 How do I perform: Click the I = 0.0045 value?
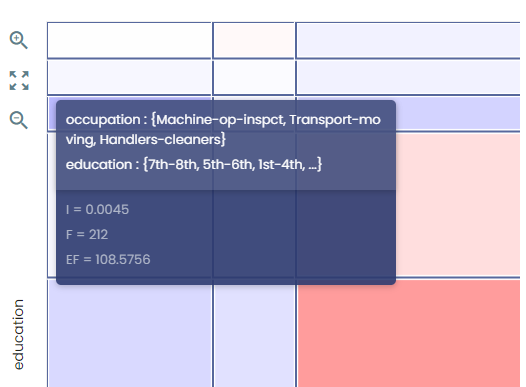(97, 210)
